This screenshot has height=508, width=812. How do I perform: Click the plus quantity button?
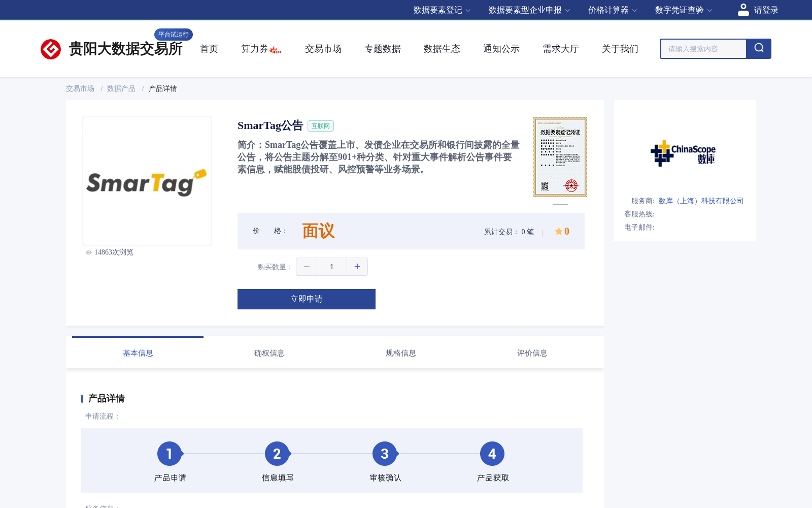(x=357, y=267)
